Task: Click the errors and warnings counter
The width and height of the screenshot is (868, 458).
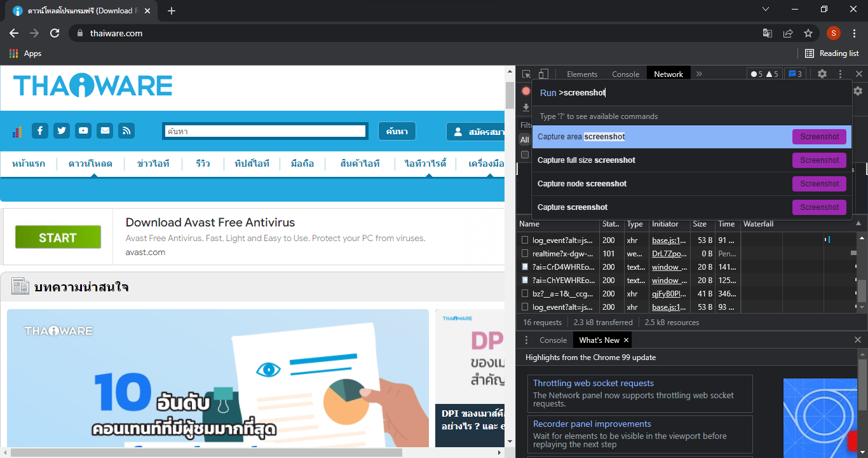Action: (764, 74)
